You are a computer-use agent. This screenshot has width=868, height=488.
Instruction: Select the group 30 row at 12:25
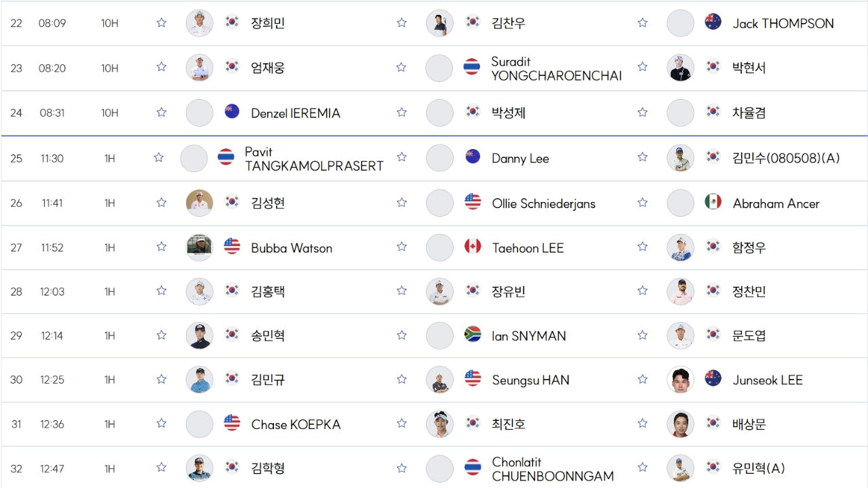click(x=434, y=380)
